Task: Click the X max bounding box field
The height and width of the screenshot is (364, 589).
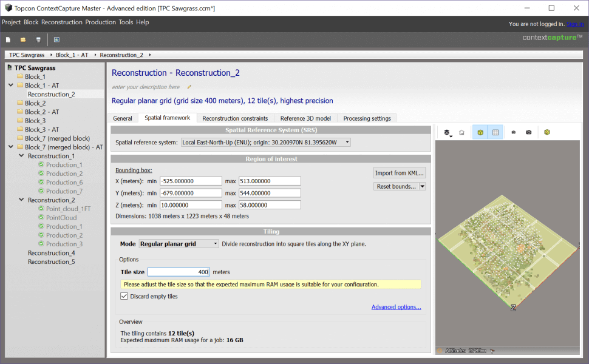Action: [270, 181]
